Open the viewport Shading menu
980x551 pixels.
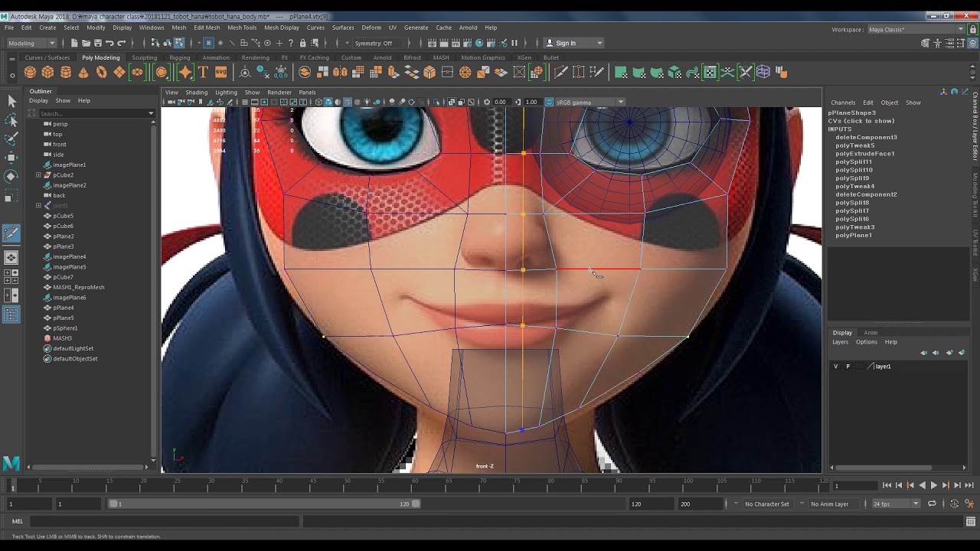[x=197, y=92]
